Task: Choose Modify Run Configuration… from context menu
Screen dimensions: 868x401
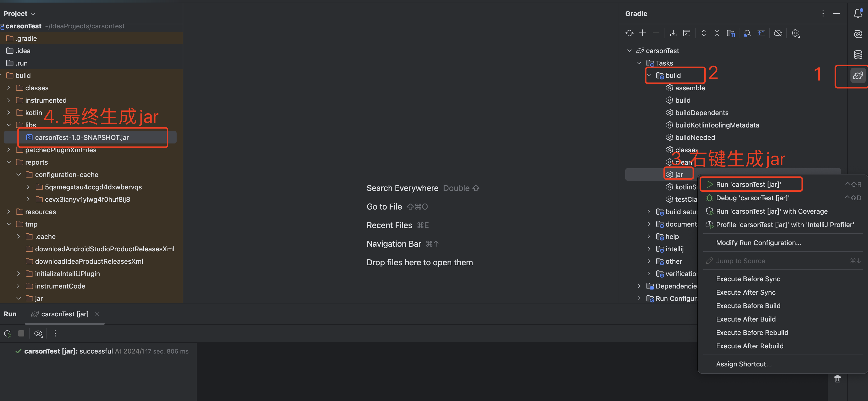Action: [758, 243]
